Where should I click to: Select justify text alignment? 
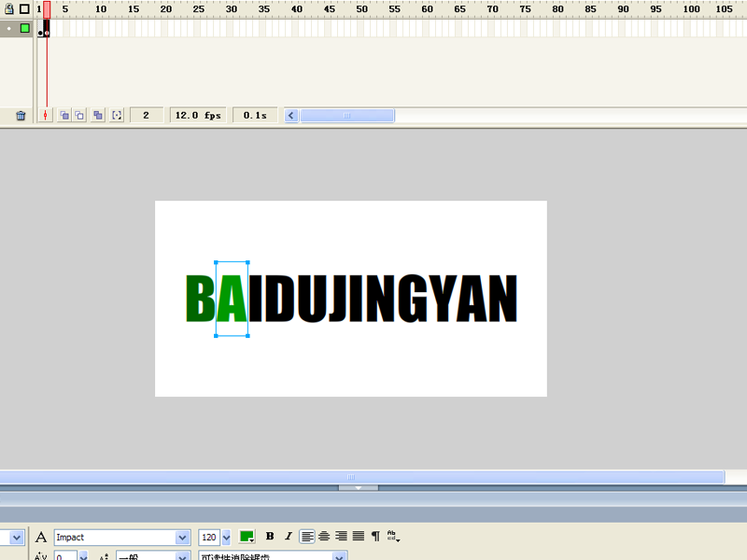(x=359, y=536)
